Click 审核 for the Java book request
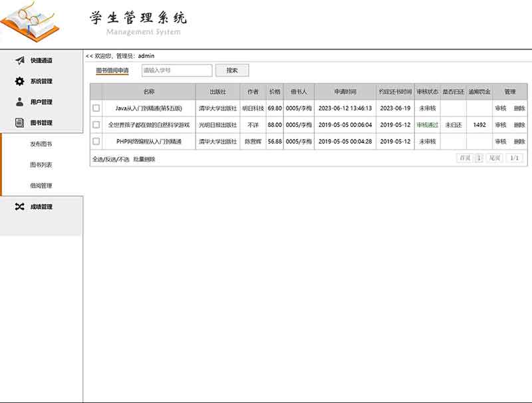This screenshot has width=532, height=403. click(x=501, y=108)
